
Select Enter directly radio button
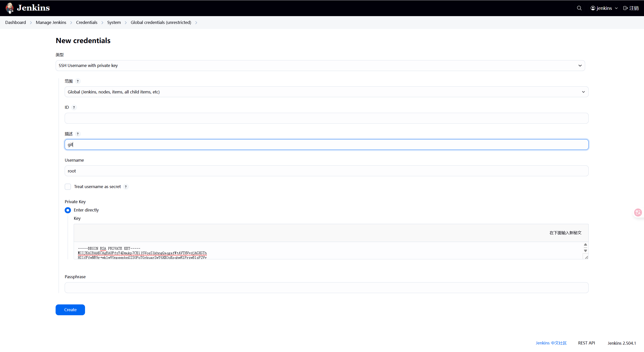68,210
